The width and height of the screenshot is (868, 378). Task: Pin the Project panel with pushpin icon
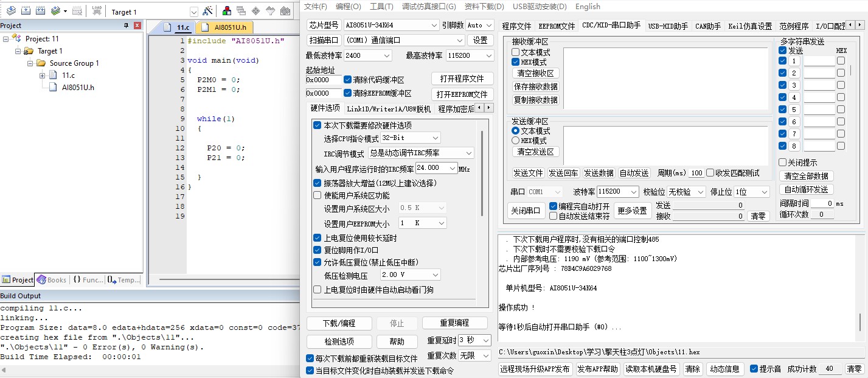pos(127,26)
